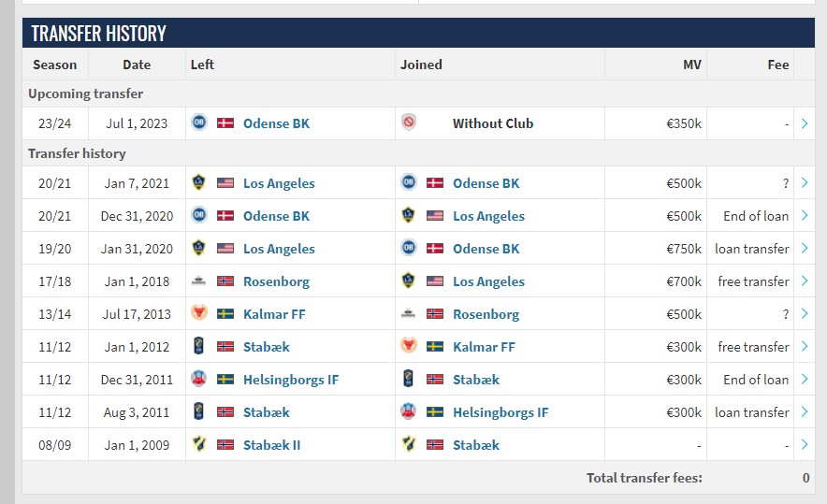Click Rosenborg crest in Jan 1, 2018 row
Viewport: 827px width, 504px height.
199,281
